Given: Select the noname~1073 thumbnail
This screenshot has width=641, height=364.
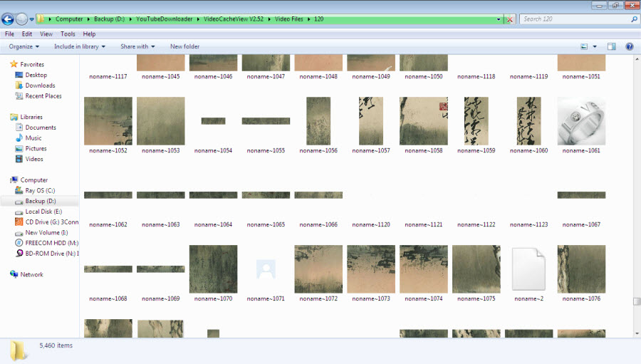Looking at the screenshot, I should pyautogui.click(x=371, y=269).
